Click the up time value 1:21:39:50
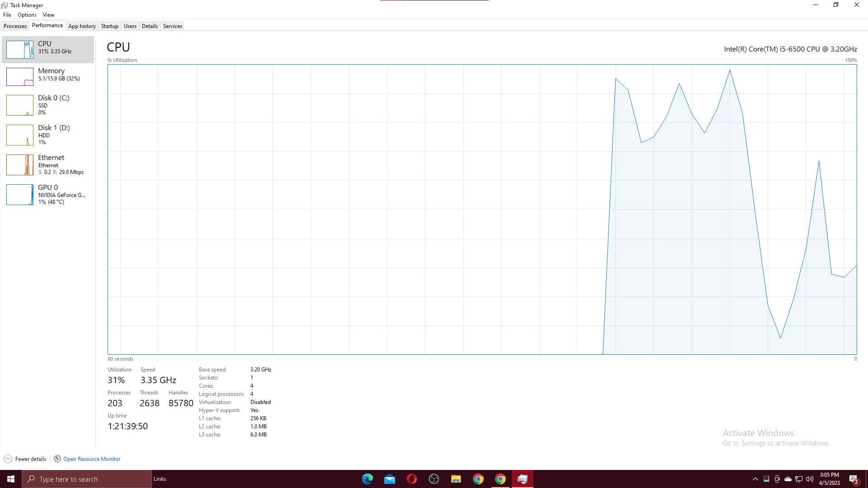 127,426
